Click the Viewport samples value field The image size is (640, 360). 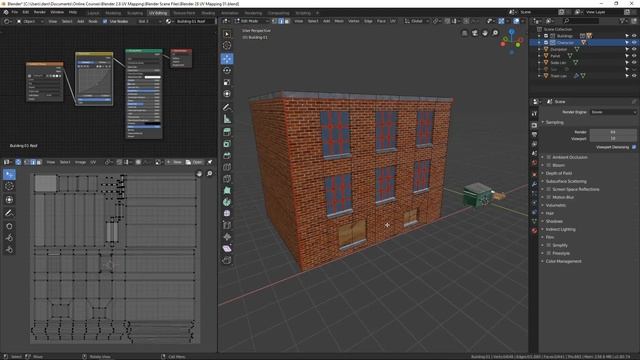pos(613,138)
